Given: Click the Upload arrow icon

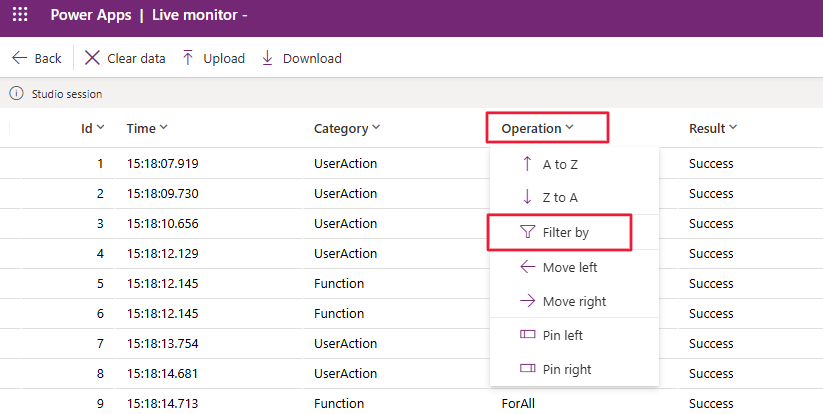Looking at the screenshot, I should click(188, 58).
